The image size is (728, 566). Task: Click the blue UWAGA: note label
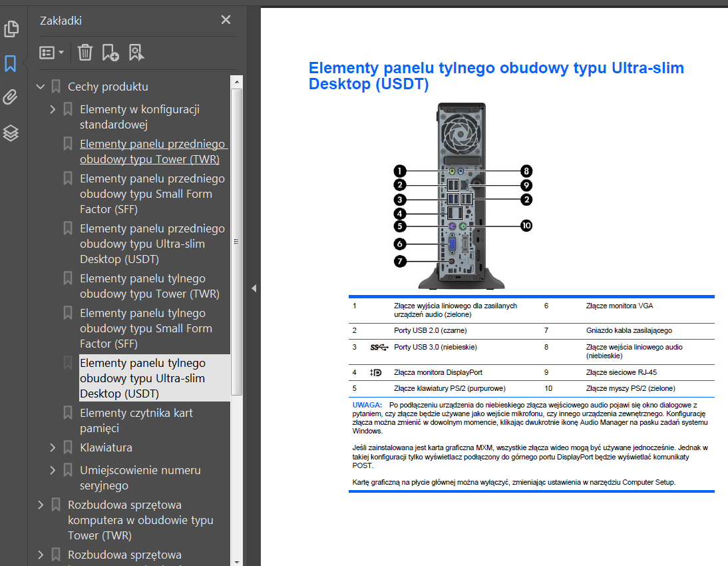click(x=367, y=406)
